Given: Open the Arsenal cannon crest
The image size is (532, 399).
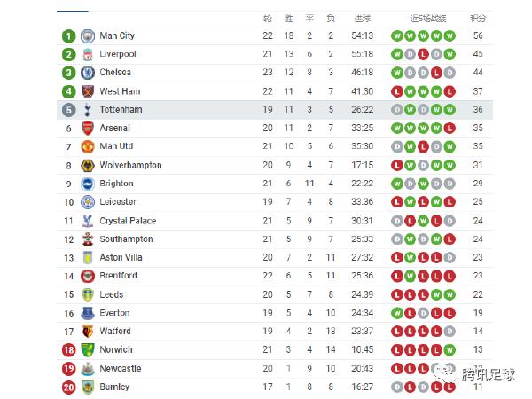Looking at the screenshot, I should (87, 129).
